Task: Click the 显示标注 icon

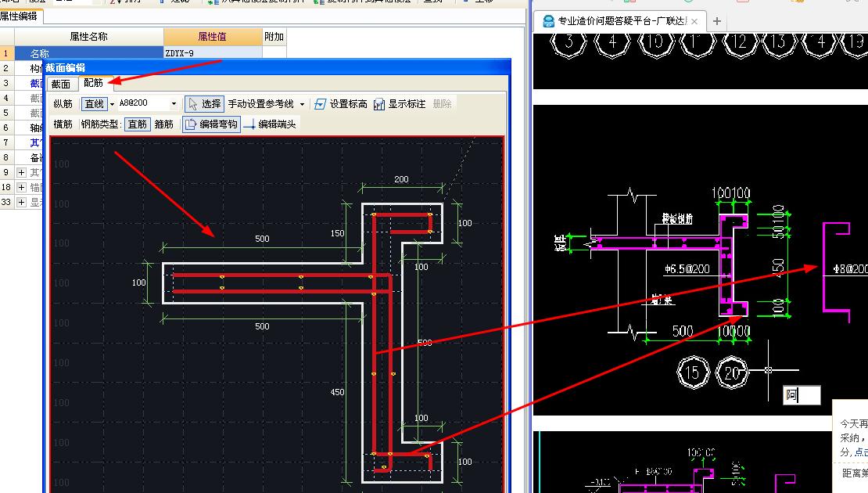Action: tap(379, 104)
